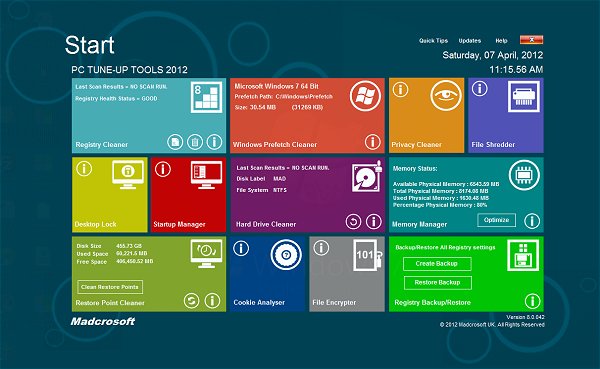The width and height of the screenshot is (600, 369).
Task: Click the Clean Restore Points button
Action: pos(110,287)
